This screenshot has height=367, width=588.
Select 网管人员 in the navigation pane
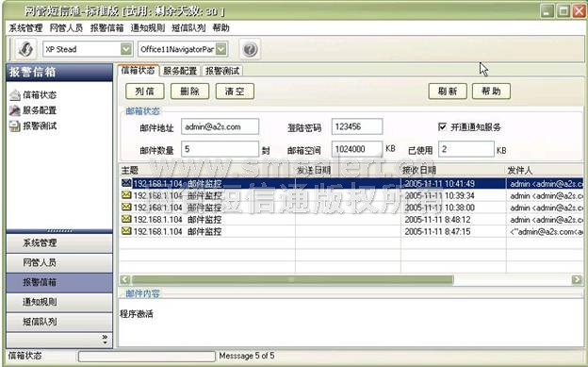(x=59, y=262)
